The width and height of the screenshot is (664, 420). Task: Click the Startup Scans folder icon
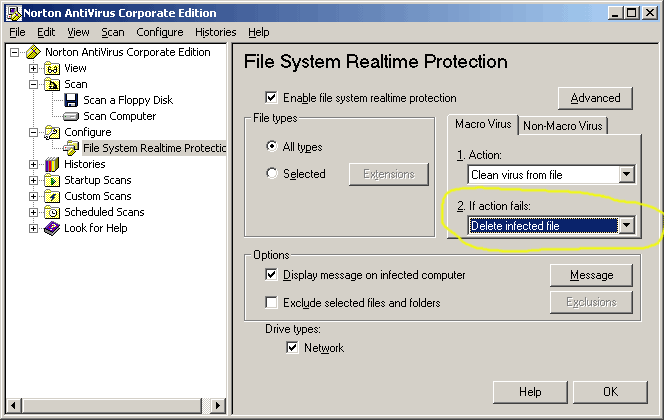tap(52, 180)
